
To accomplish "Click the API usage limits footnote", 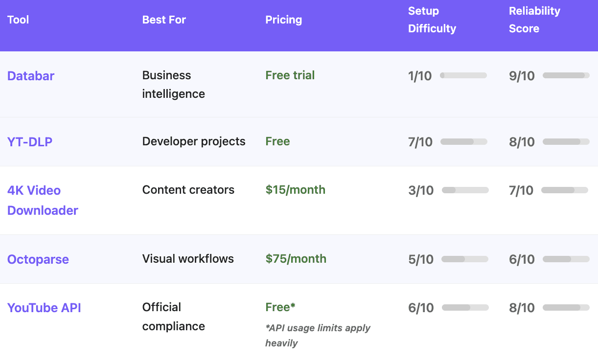I will coord(318,335).
